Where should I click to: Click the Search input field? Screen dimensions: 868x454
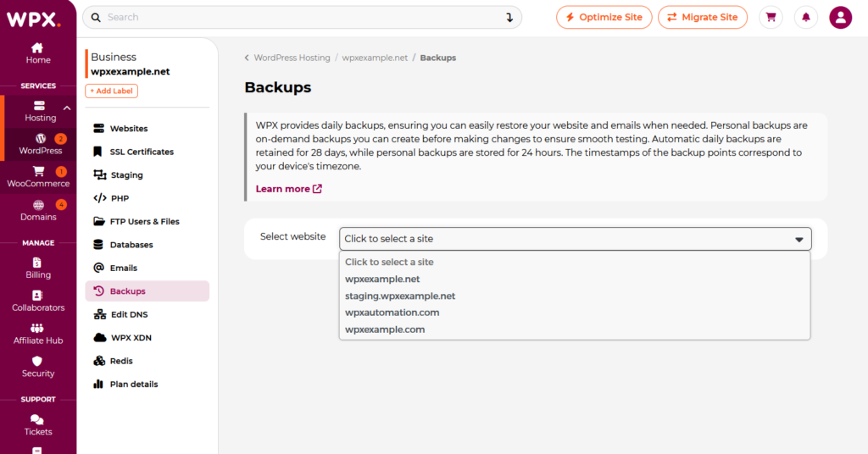[x=303, y=18]
